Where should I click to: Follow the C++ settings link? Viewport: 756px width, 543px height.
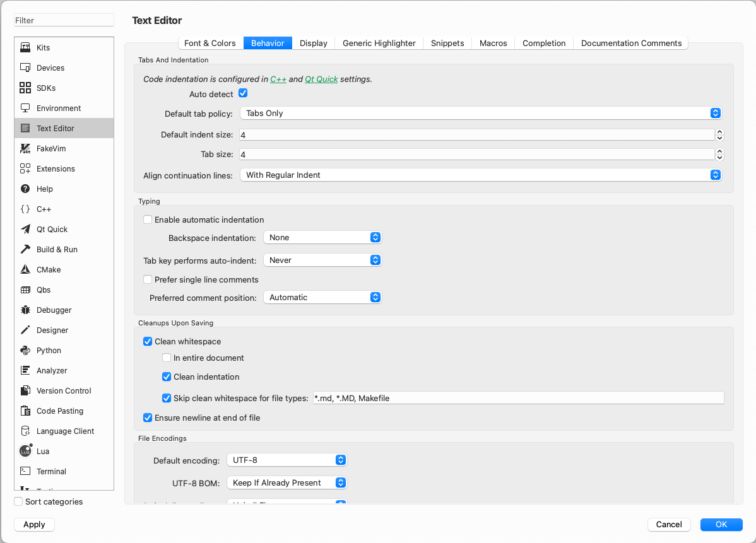click(278, 79)
